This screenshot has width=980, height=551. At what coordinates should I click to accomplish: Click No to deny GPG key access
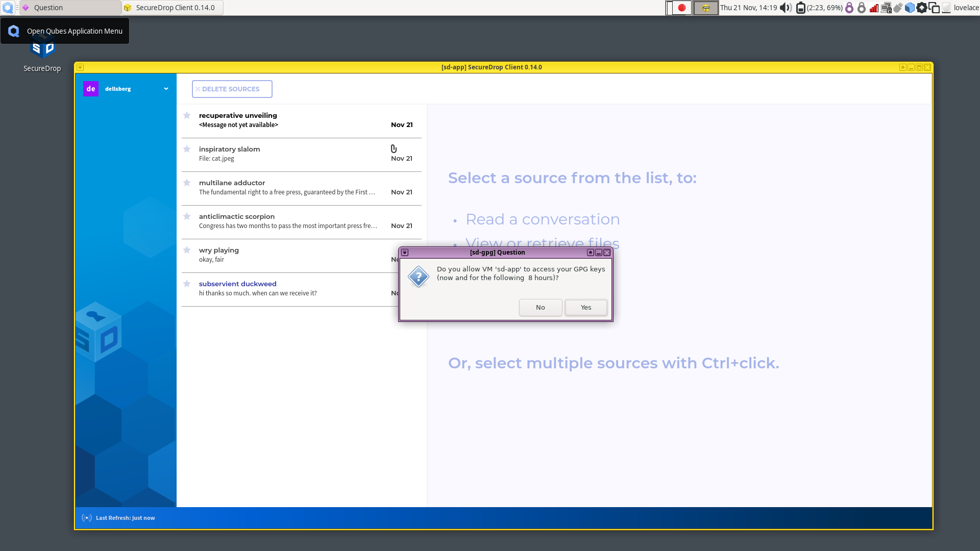[541, 307]
